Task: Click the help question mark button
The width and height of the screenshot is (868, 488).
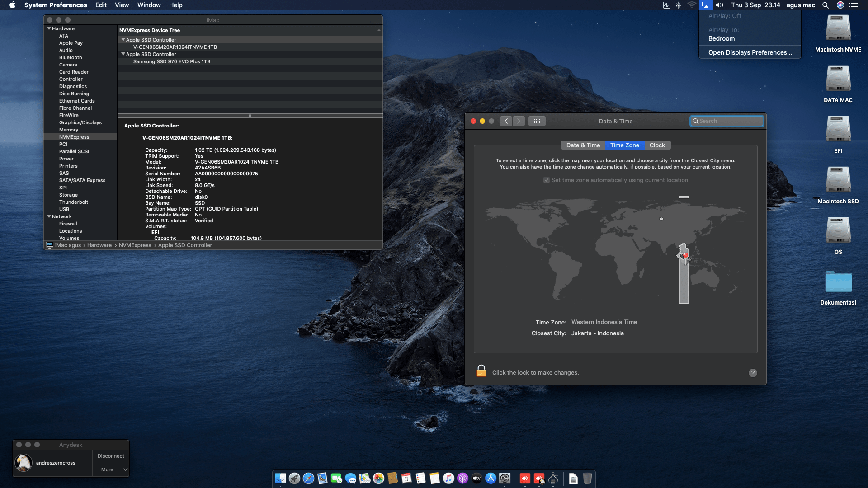Action: point(752,373)
